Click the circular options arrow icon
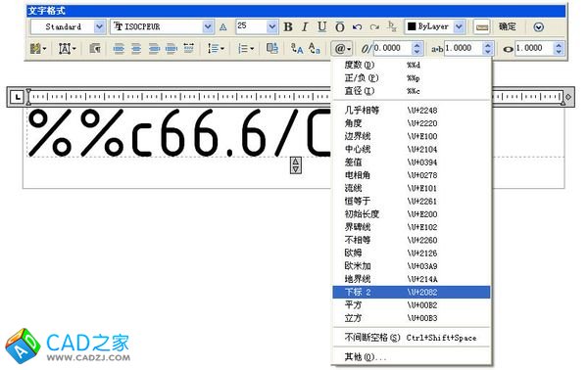 click(x=538, y=27)
